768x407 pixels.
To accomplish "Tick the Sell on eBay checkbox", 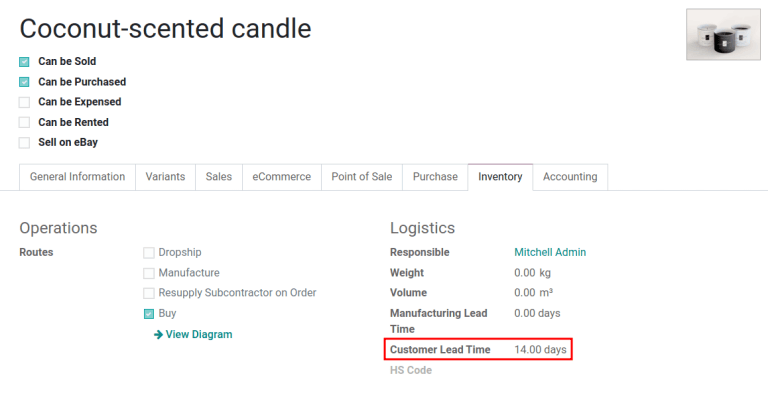I will (x=24, y=143).
